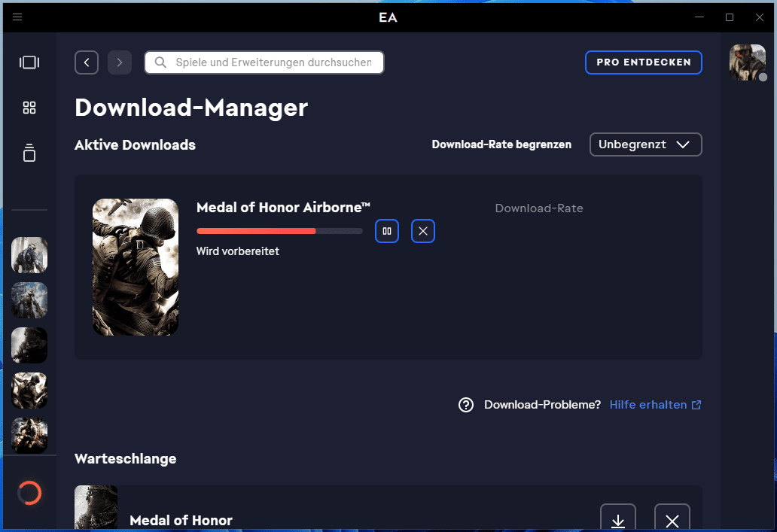This screenshot has width=777, height=532.
Task: Cancel the Medal of Honor Airborne download
Action: pyautogui.click(x=422, y=231)
